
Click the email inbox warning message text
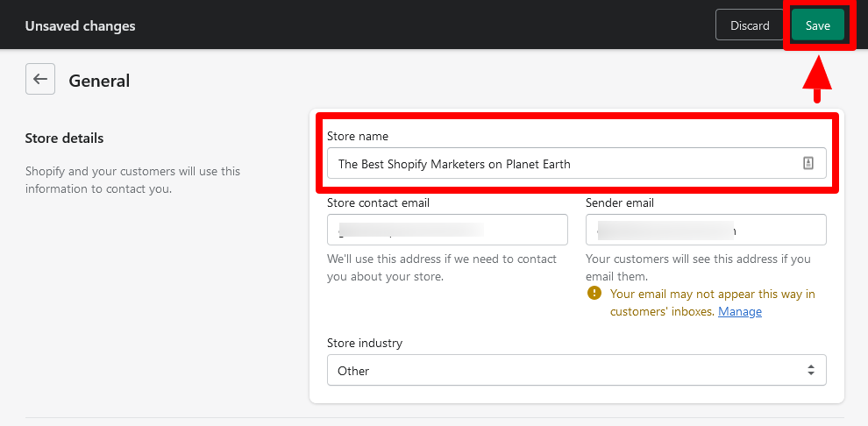click(712, 295)
